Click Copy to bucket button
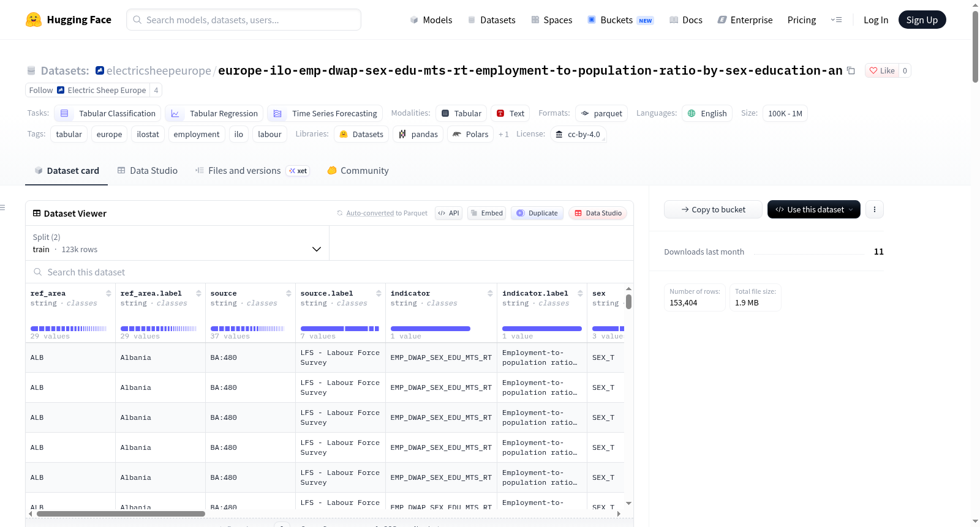The image size is (980, 527). tap(713, 209)
